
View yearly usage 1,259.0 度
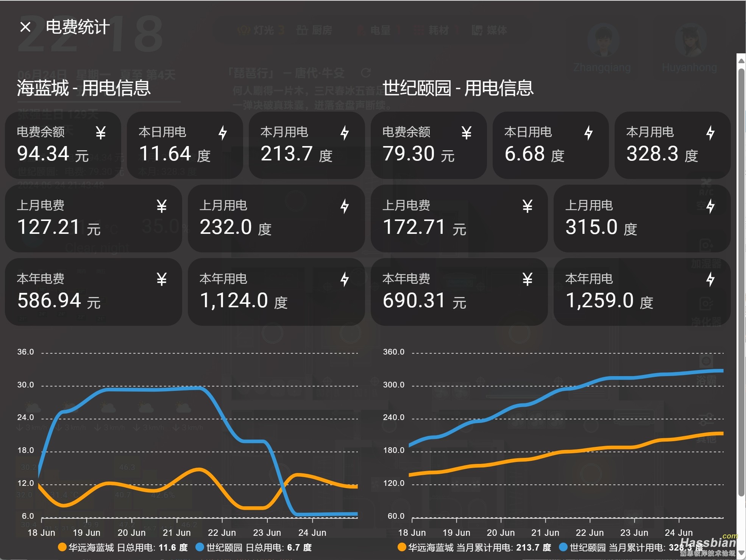click(x=610, y=301)
